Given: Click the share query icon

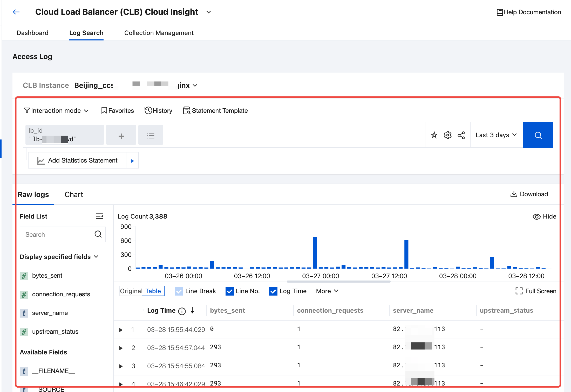Looking at the screenshot, I should pos(461,135).
